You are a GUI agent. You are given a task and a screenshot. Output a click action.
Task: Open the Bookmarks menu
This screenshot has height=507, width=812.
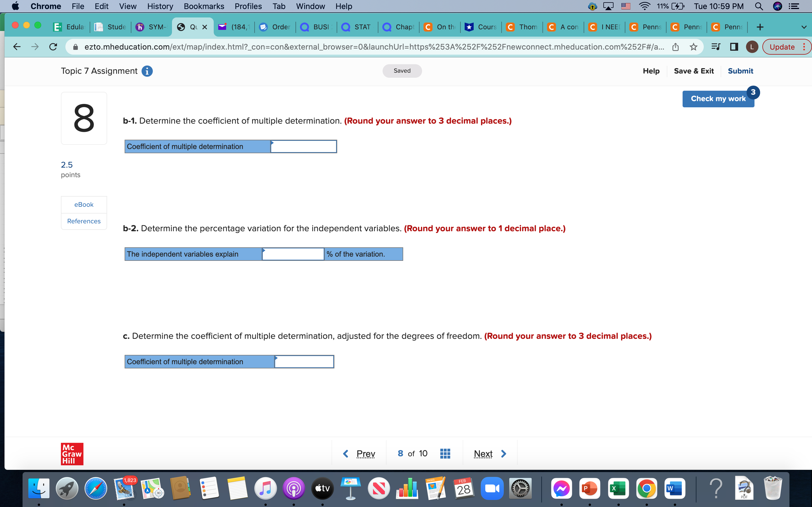click(x=204, y=6)
